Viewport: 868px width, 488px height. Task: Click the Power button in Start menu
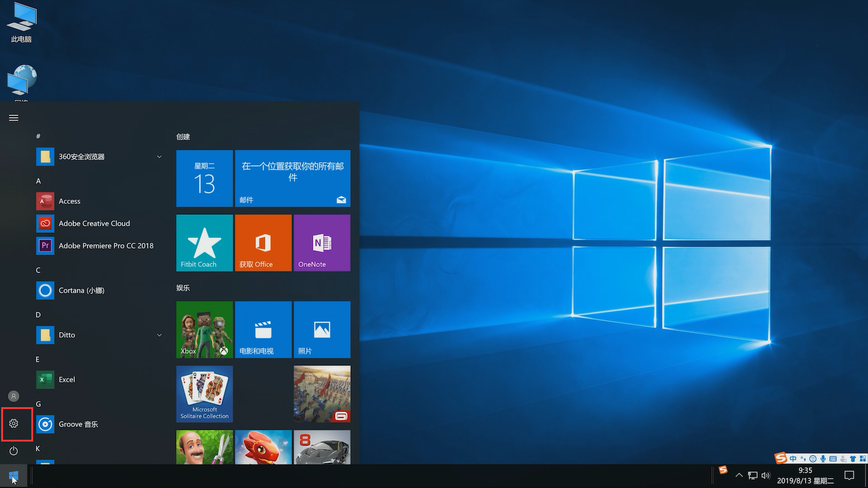14,451
